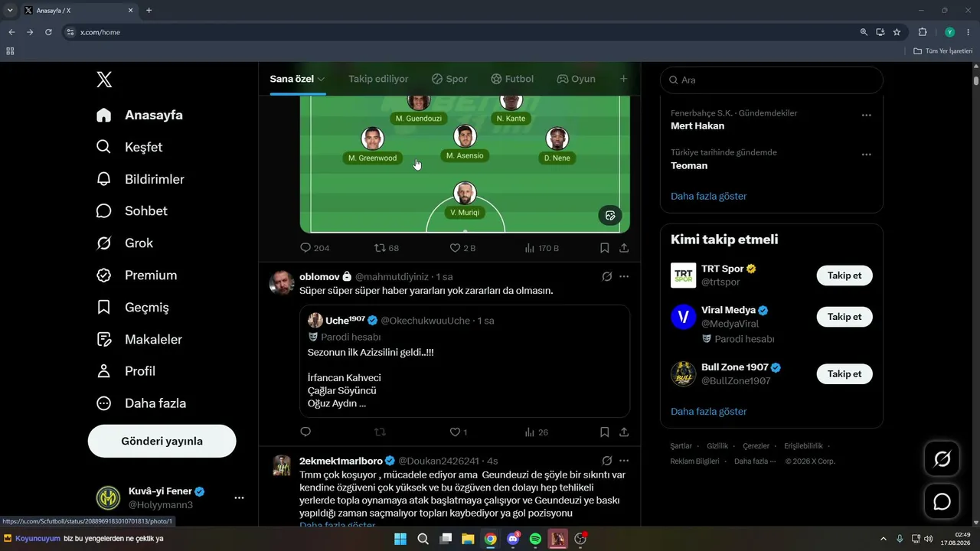Open Sohbet in the sidebar

(x=132, y=211)
